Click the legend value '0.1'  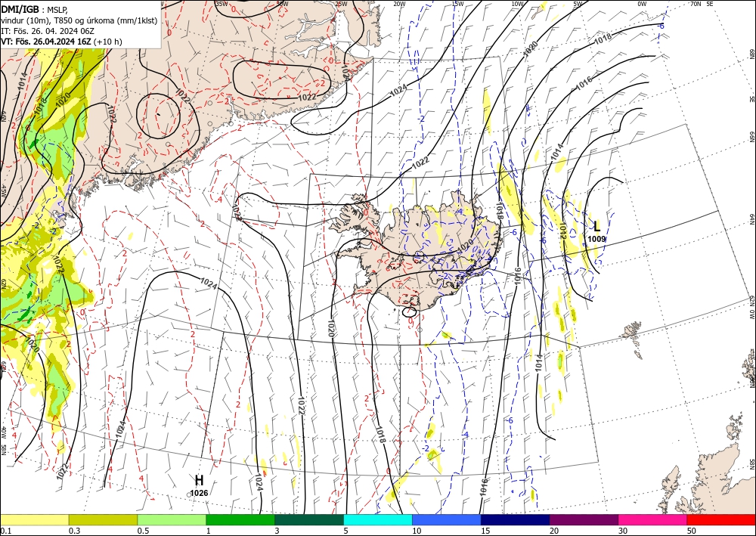coord(5,531)
